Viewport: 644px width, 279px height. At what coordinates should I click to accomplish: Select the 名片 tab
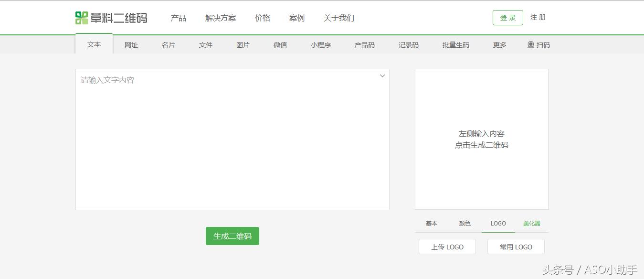click(168, 44)
